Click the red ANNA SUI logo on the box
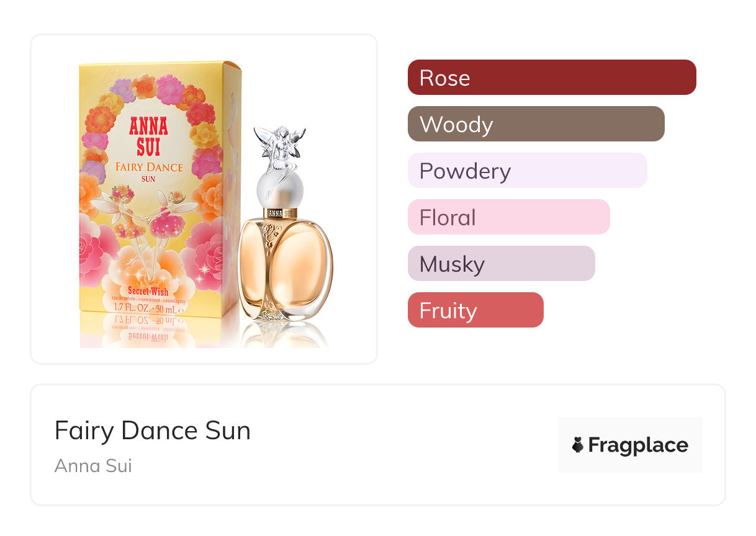 [148, 135]
